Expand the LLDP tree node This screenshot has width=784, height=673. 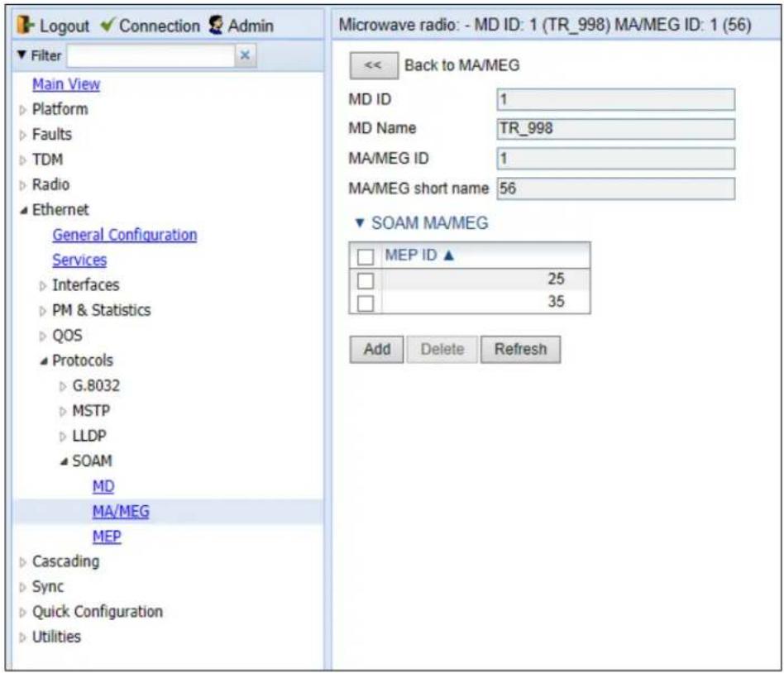click(x=63, y=437)
